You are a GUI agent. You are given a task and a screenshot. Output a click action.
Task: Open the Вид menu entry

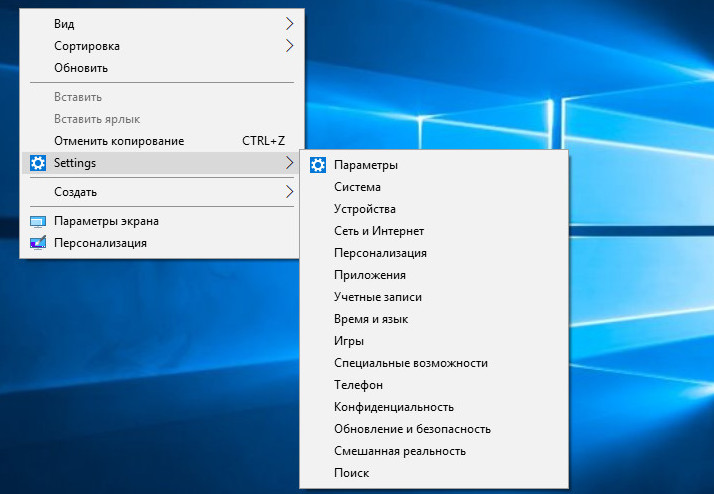[x=160, y=24]
